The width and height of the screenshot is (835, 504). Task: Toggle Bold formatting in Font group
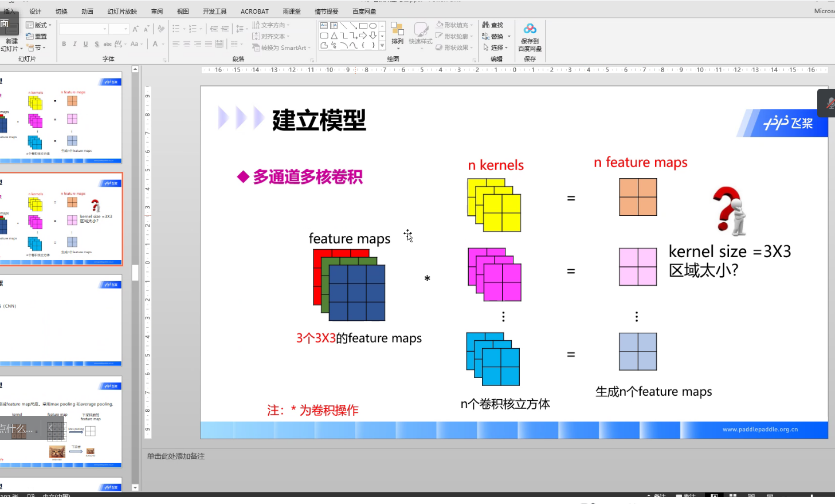pos(64,44)
